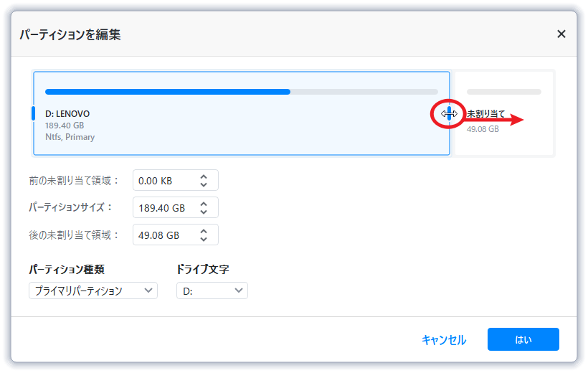Image resolution: width=588 pixels, height=373 pixels.
Task: Close the partition edit dialog
Action: click(561, 34)
